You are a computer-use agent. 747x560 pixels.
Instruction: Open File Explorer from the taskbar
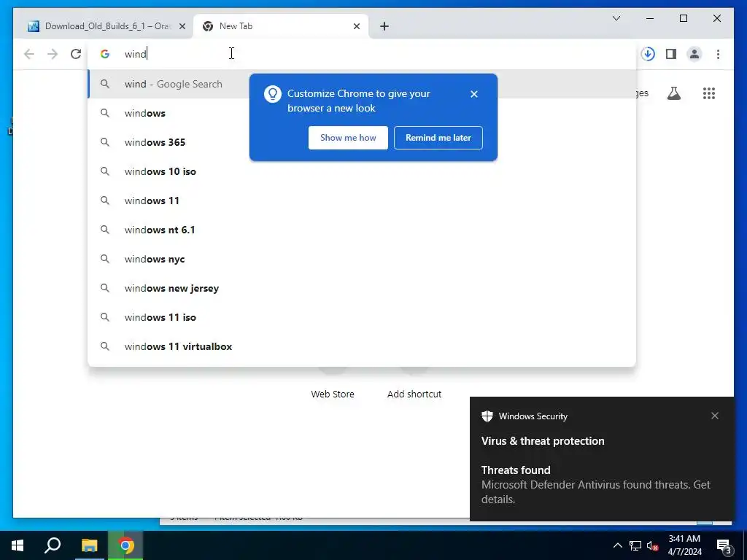click(89, 545)
